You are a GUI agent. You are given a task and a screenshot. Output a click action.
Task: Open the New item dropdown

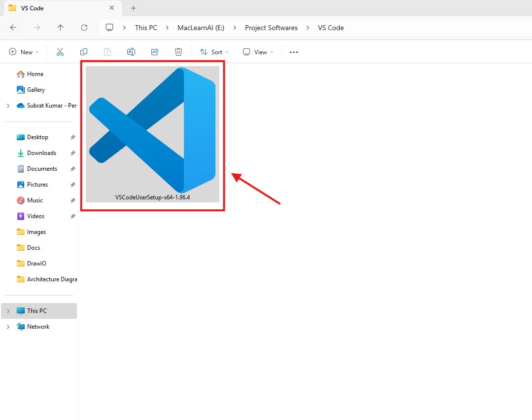[23, 52]
